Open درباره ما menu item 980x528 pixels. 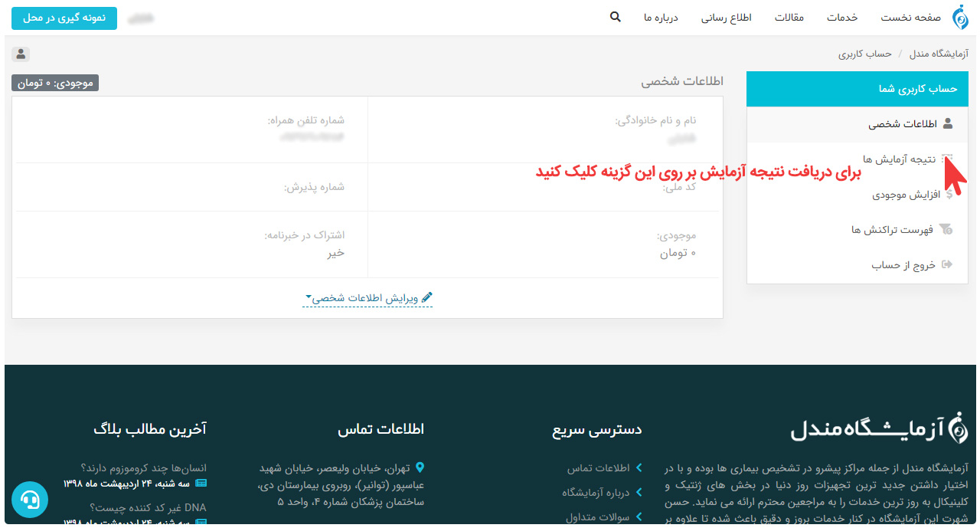661,18
